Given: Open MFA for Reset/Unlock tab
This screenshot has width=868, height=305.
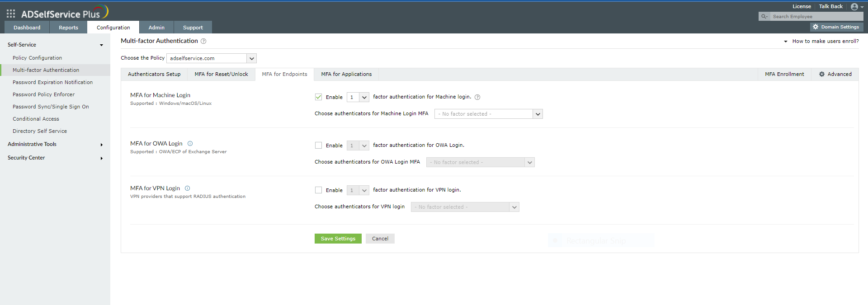Looking at the screenshot, I should click(222, 74).
